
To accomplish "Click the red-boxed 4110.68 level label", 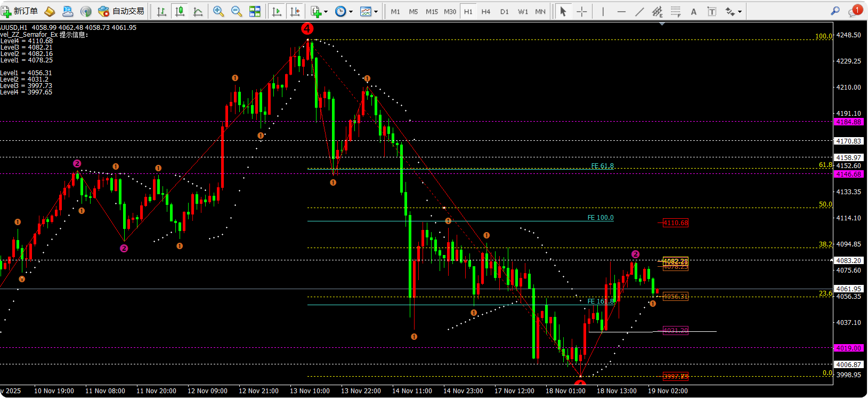I will (x=676, y=223).
